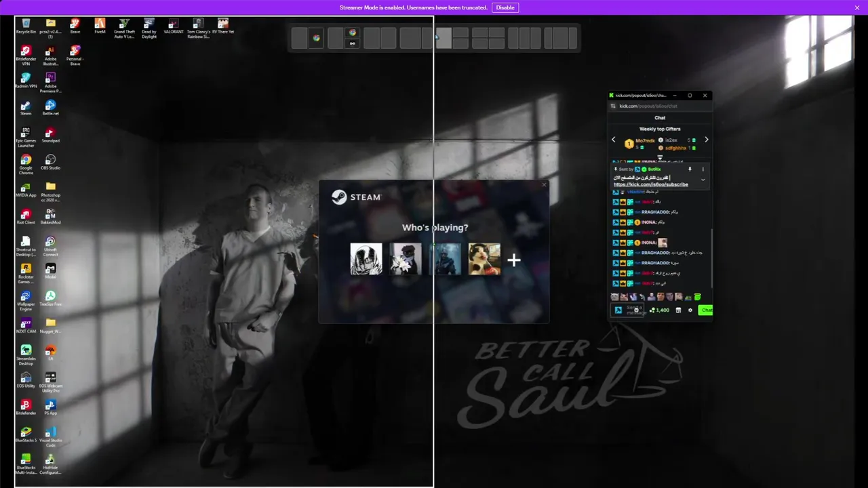Screen dimensions: 868x488
Task: Click Mo7mdk in the top gifters
Action: pyautogui.click(x=645, y=140)
